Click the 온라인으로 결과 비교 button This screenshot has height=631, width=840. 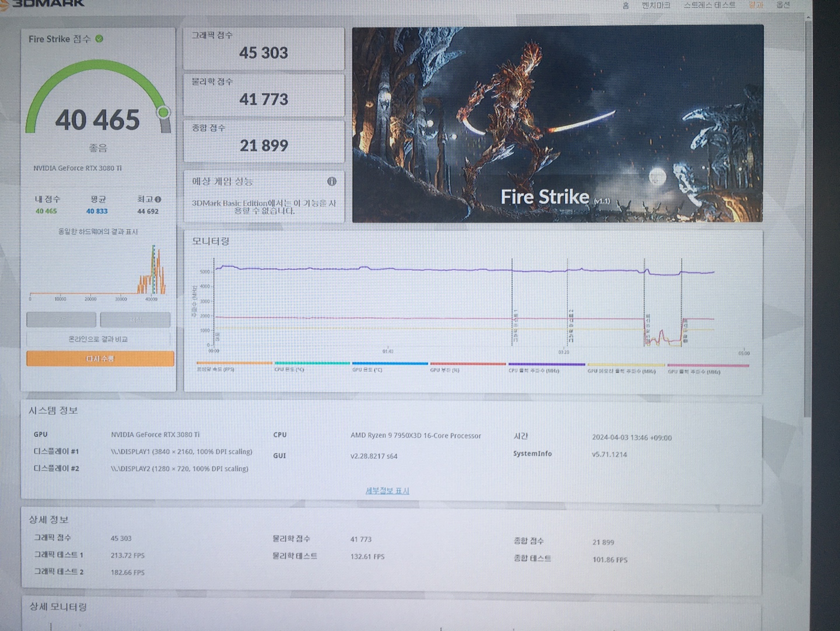[98, 339]
